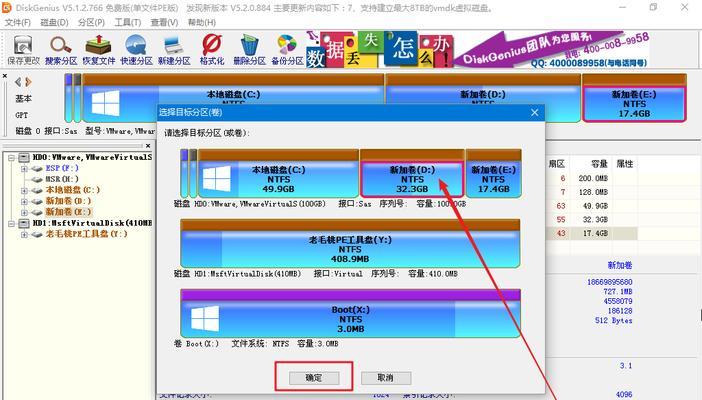Click the Format (格式化) toolbar icon
Screen dimensions: 702x400
tap(211, 50)
